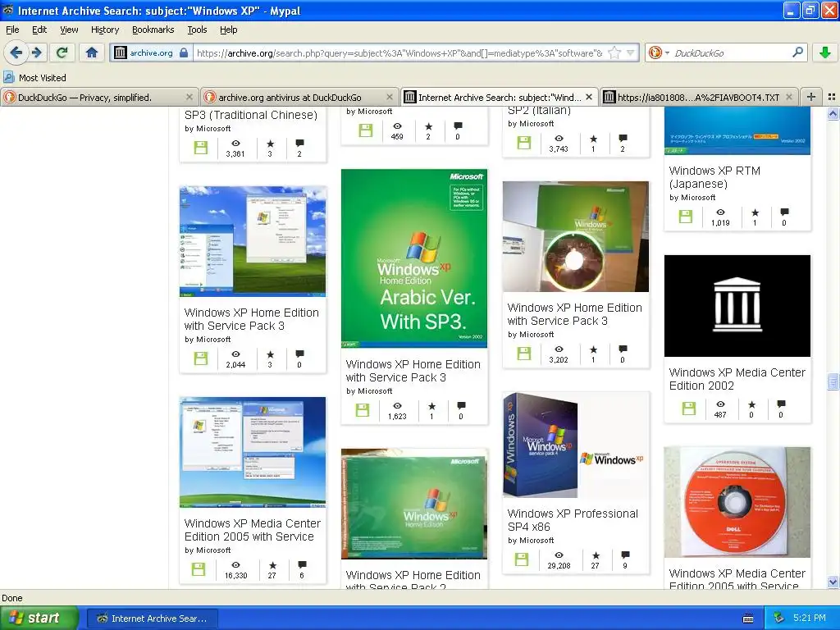Click the views eye icon on Japanese RTM card
840x630 pixels.
pyautogui.click(x=720, y=212)
